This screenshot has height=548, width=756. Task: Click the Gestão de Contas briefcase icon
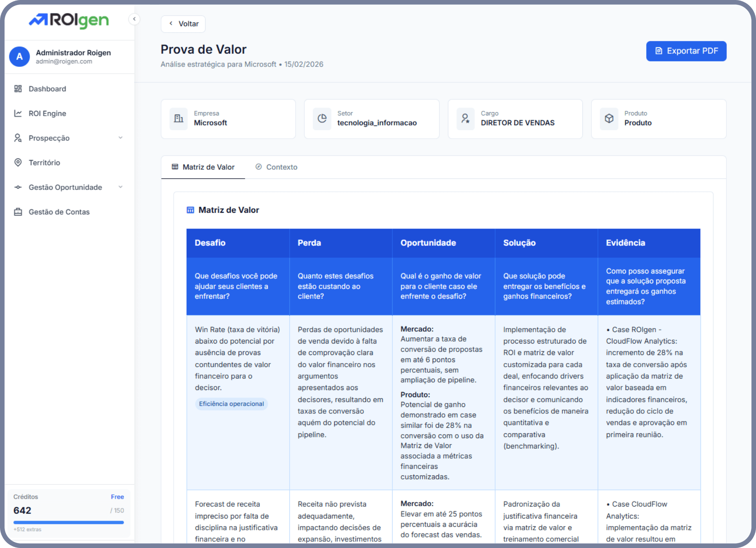click(x=18, y=212)
